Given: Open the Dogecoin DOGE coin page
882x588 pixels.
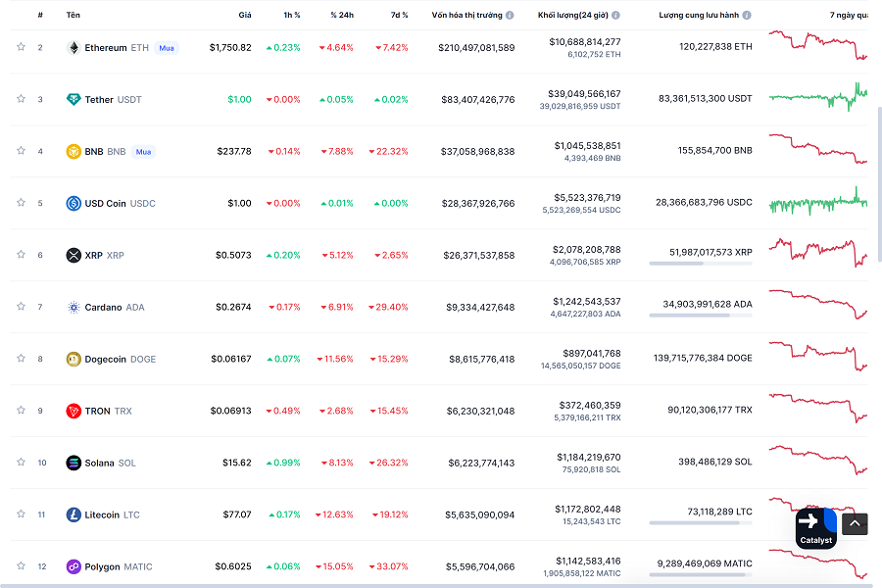Looking at the screenshot, I should point(121,359).
